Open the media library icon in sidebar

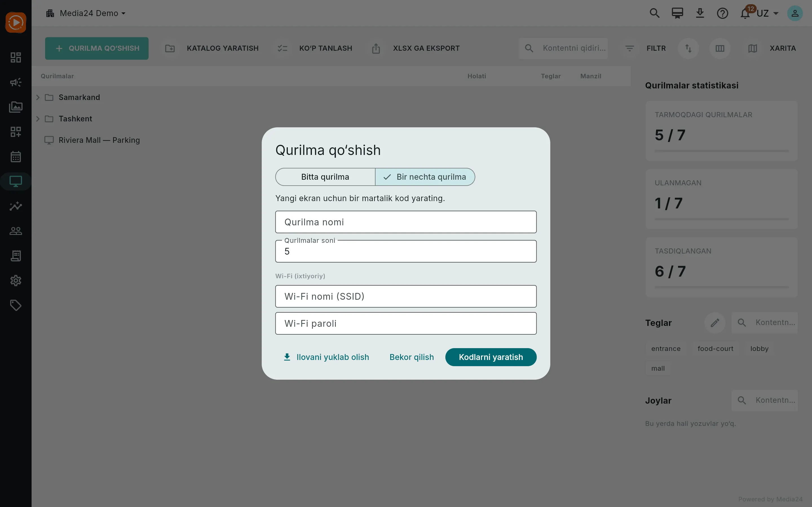coord(16,107)
